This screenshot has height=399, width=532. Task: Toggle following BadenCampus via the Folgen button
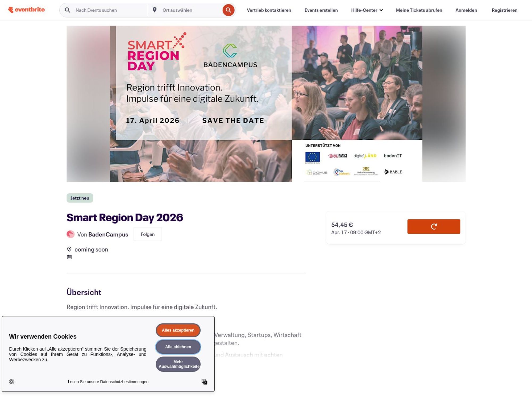tap(148, 234)
